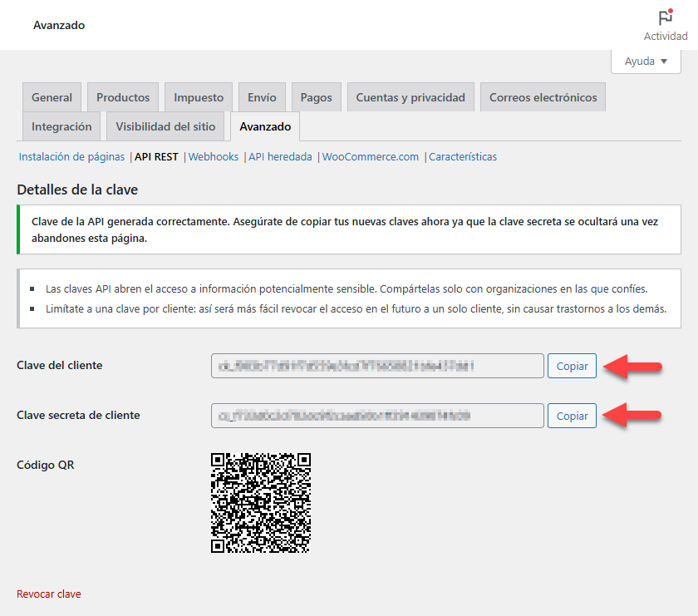
Task: Navigate to Características section
Action: (463, 156)
